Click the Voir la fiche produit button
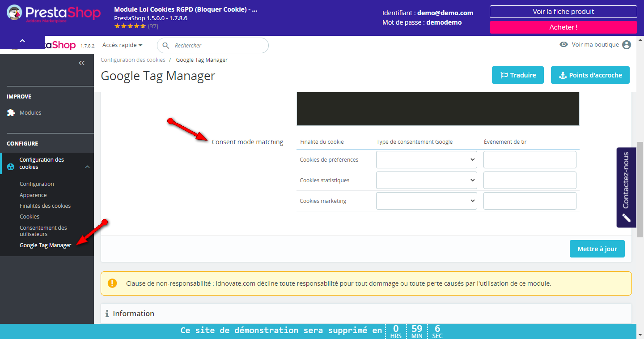Image resolution: width=644 pixels, height=339 pixels. [x=563, y=12]
